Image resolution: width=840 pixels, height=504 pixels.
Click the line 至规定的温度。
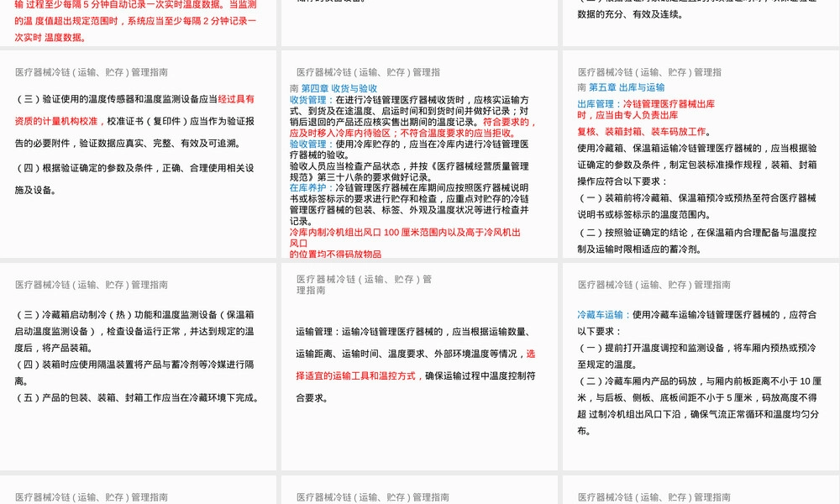[607, 365]
